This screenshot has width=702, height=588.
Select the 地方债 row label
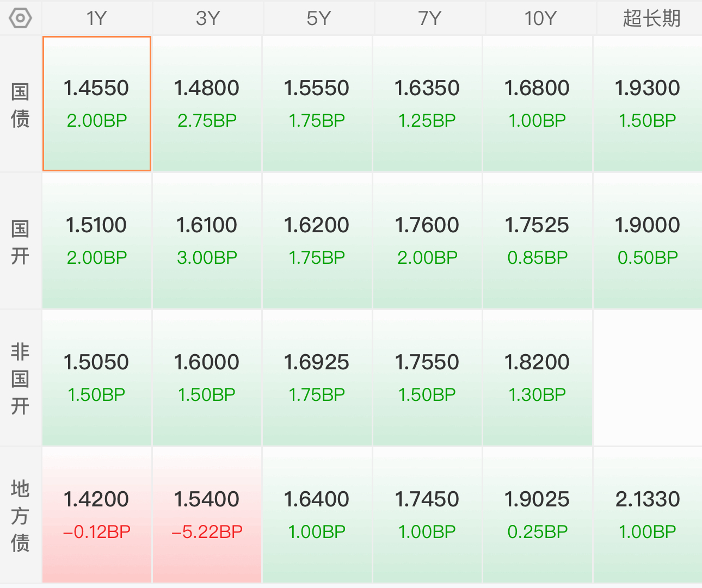pos(20,516)
